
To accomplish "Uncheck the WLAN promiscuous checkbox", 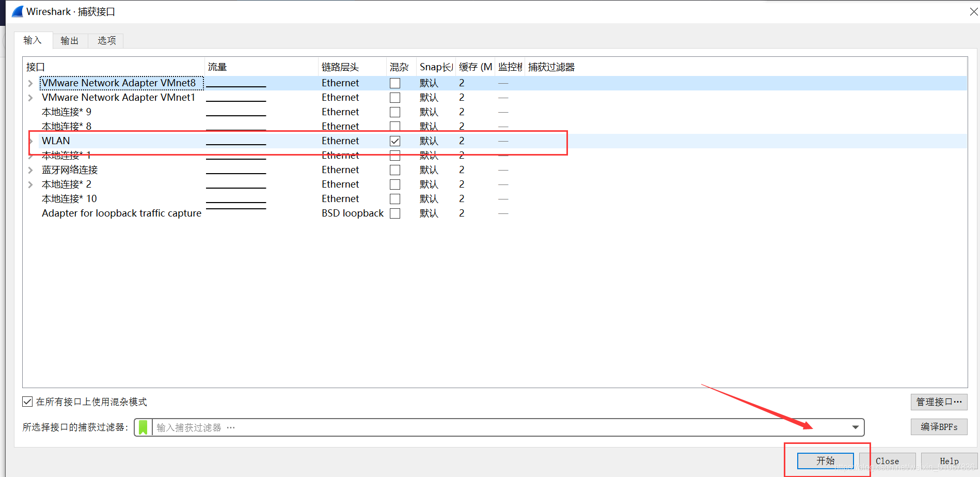I will [395, 141].
